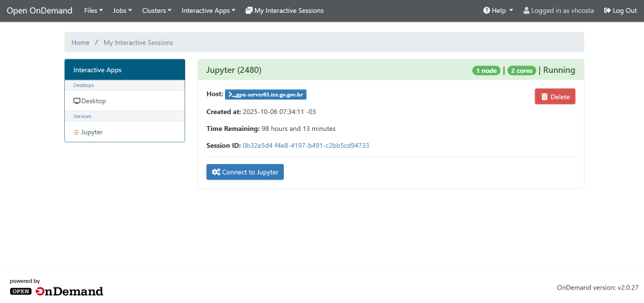This screenshot has width=644, height=303.
Task: Click the Interactive Apps sidebar header
Action: coord(97,70)
